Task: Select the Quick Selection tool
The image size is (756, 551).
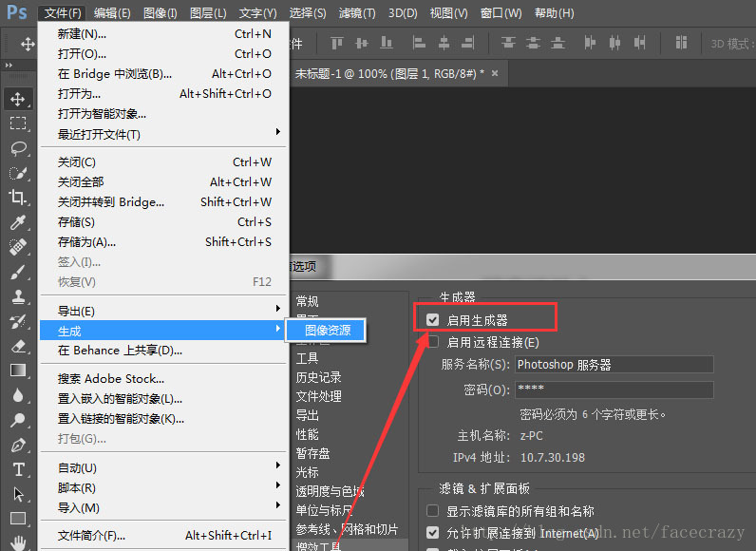Action: coord(18,173)
